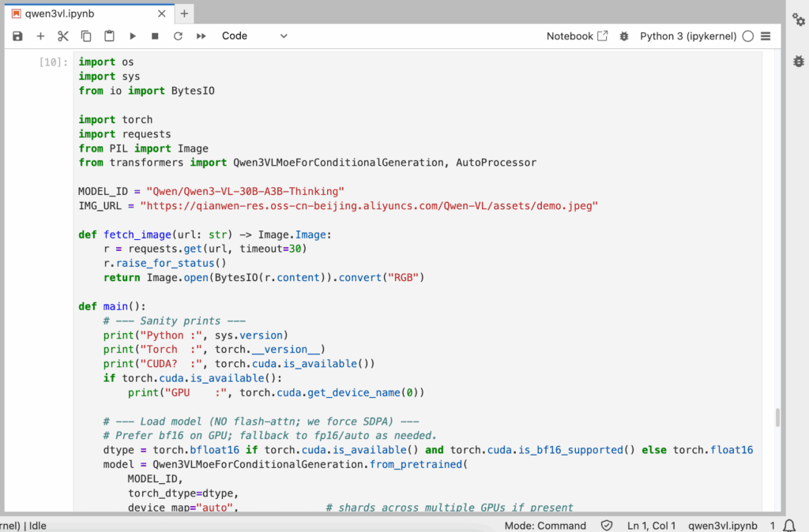Image resolution: width=809 pixels, height=532 pixels.
Task: Interrupt the kernel with the stop button
Action: pyautogui.click(x=155, y=36)
